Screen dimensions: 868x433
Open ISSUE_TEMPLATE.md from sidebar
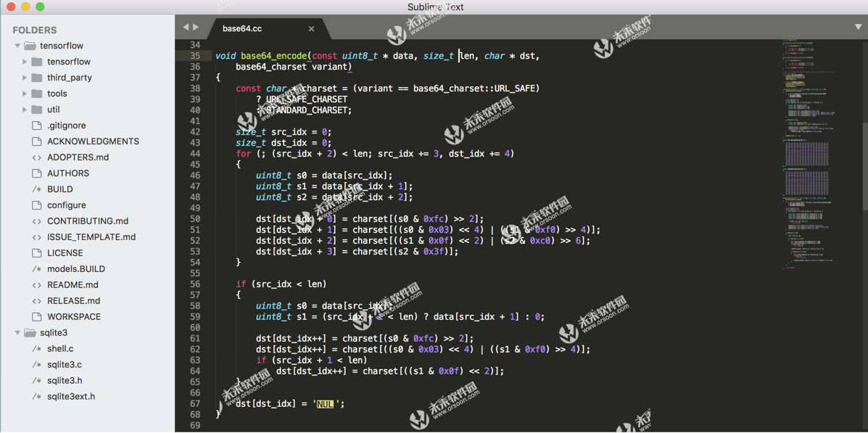91,237
